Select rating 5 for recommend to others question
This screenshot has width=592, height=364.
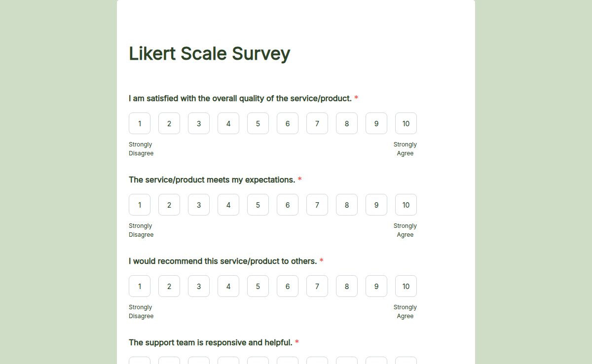[x=258, y=286]
